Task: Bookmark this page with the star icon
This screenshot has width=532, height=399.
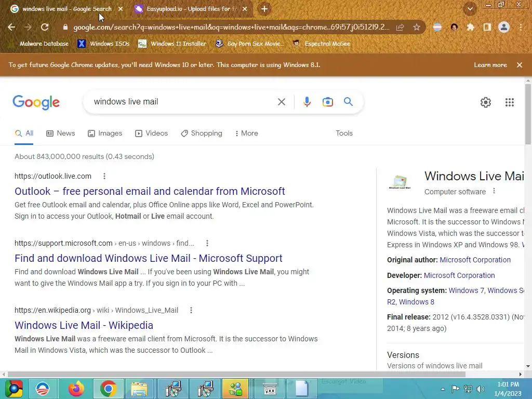Action: click(x=417, y=27)
